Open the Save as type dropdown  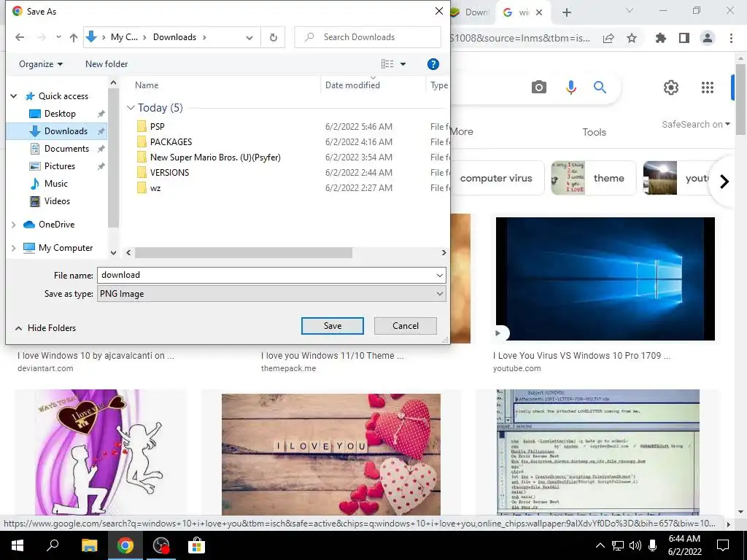click(x=271, y=294)
